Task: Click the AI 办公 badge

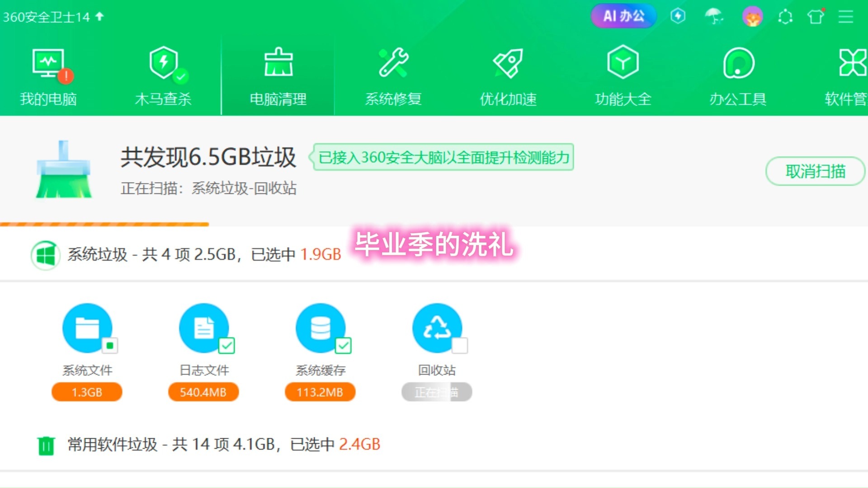Action: (623, 16)
